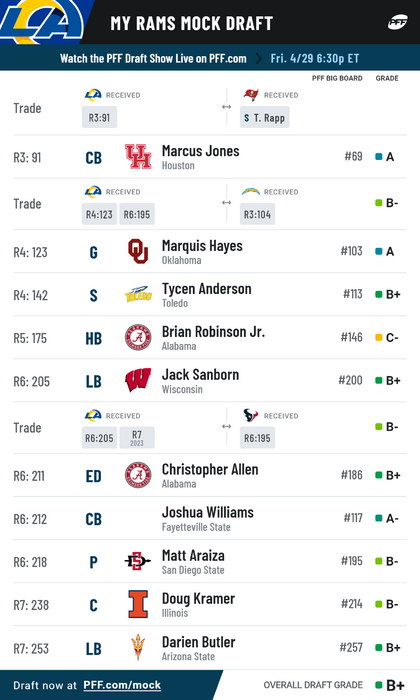The image size is (420, 700).
Task: Click the orange C- grade swatch for Brian Robinson Jr.
Action: [x=379, y=338]
